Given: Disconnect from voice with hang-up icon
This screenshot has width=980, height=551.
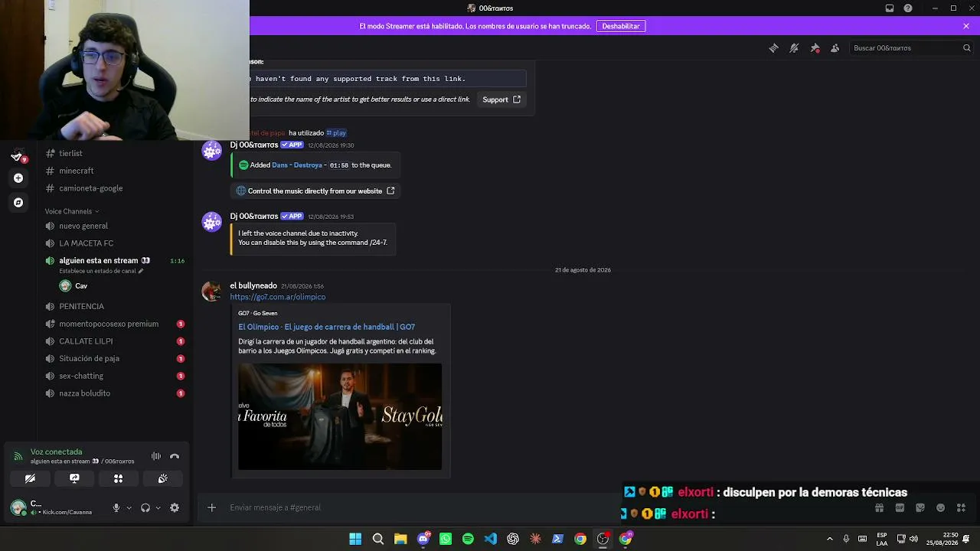Looking at the screenshot, I should (x=175, y=456).
